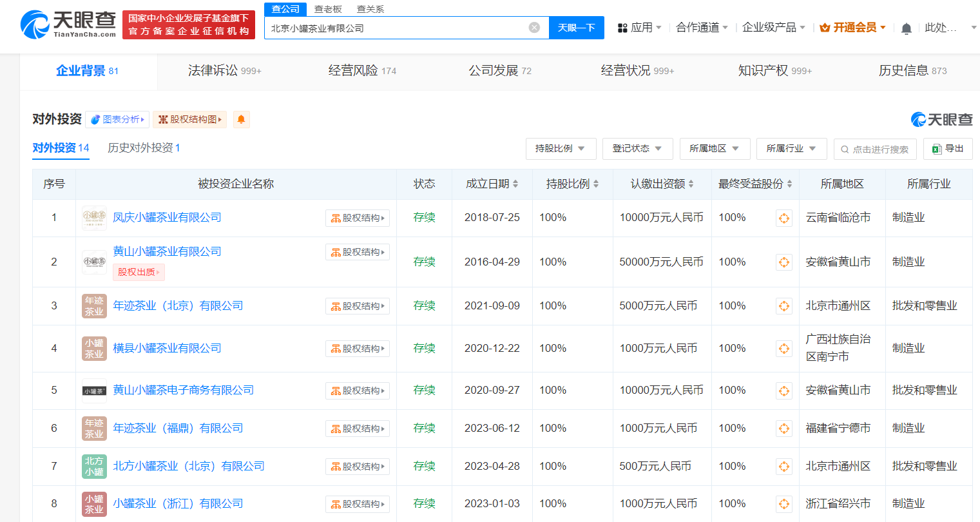This screenshot has height=522, width=980.
Task: Open the notification bell at top right
Action: tap(906, 28)
